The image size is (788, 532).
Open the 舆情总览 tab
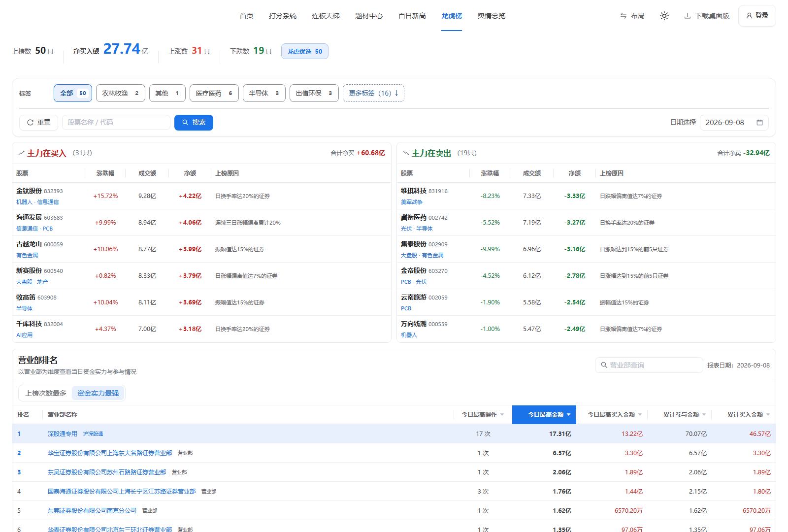click(492, 16)
